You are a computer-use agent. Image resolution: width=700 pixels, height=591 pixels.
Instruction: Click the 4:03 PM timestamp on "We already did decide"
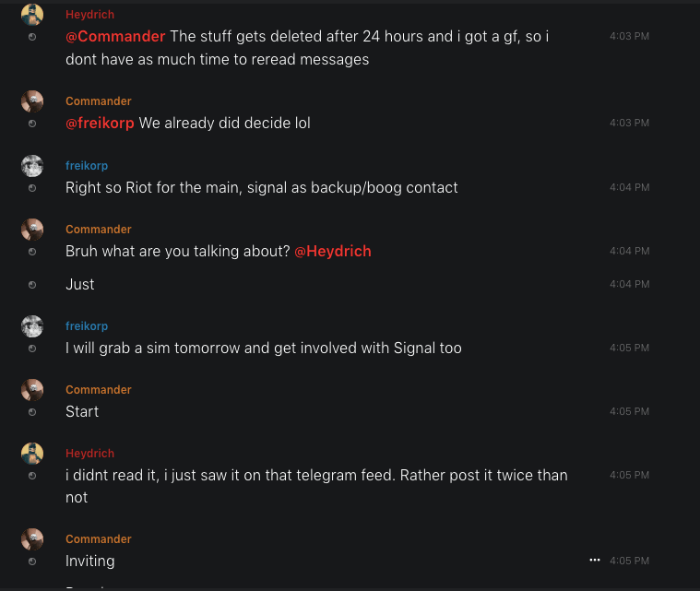(629, 123)
